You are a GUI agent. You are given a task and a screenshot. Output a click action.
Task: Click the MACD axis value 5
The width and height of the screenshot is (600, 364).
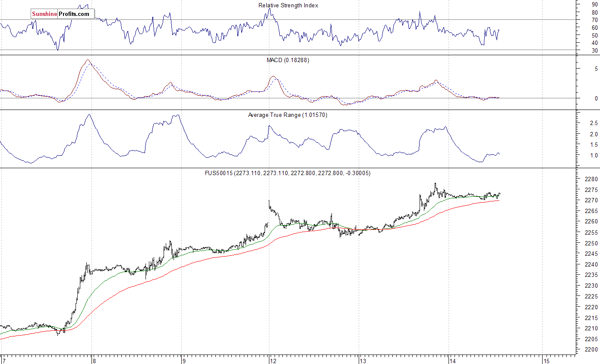596,69
